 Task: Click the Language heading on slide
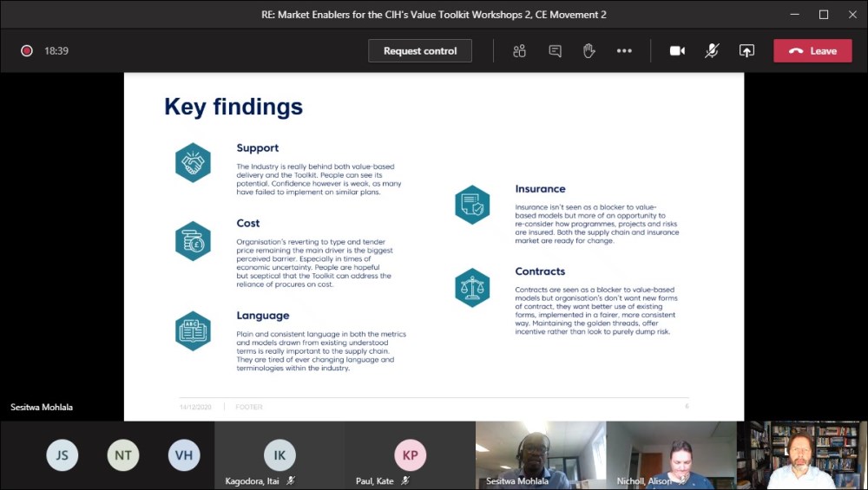coord(263,316)
